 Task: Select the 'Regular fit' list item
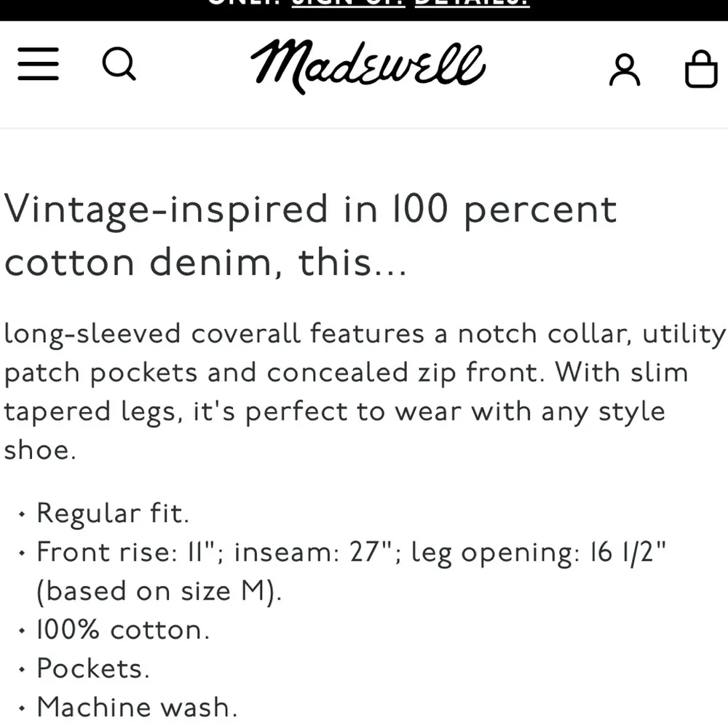pyautogui.click(x=113, y=513)
